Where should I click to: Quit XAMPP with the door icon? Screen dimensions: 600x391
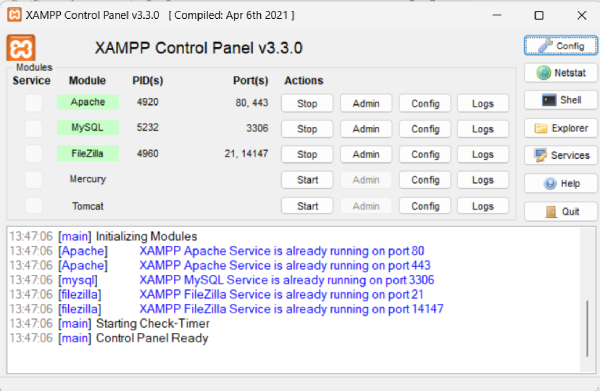pyautogui.click(x=561, y=212)
